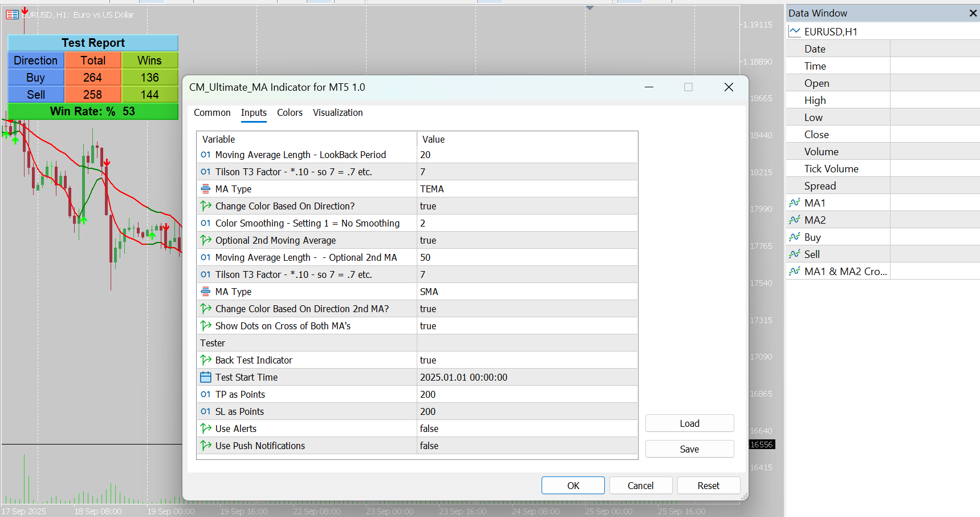Screen dimensions: 980x517
Task: Click the Buy total 264 in Test Report
Action: point(93,77)
